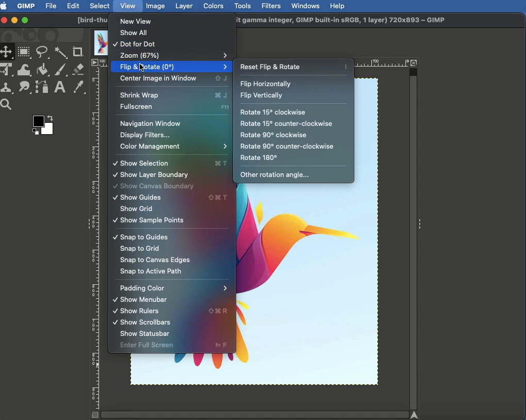Choose the Bucket Fill tool

coord(43,70)
